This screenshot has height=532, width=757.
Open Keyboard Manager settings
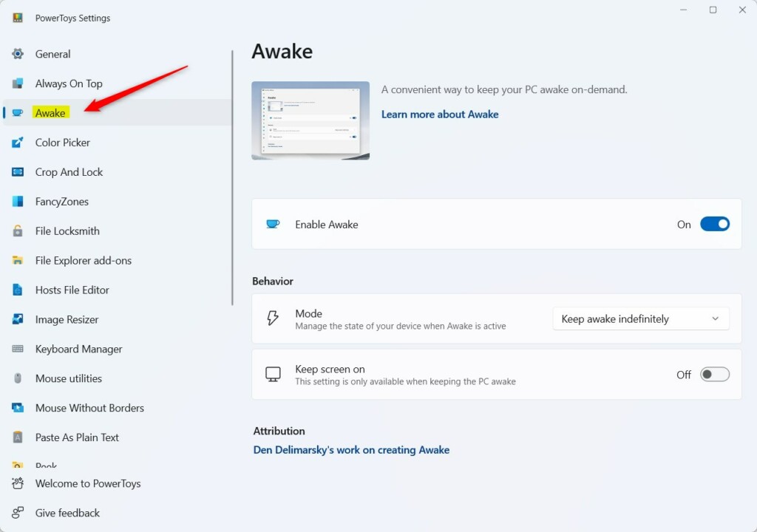click(118, 349)
